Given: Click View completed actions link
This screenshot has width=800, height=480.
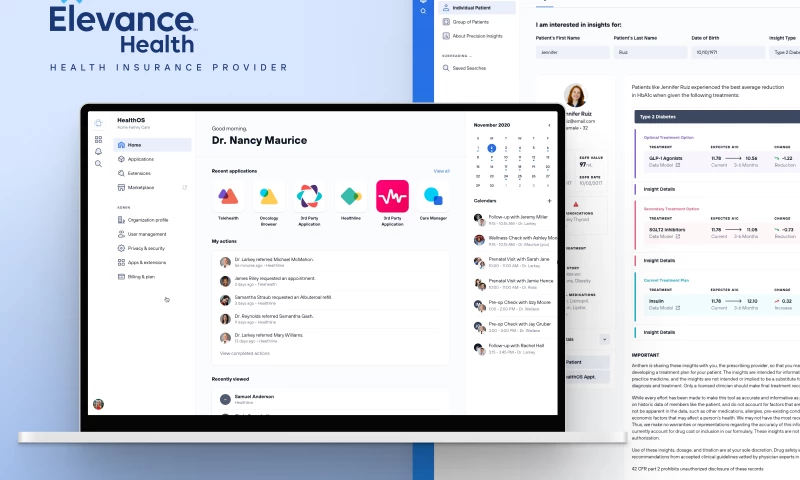Looking at the screenshot, I should point(245,353).
